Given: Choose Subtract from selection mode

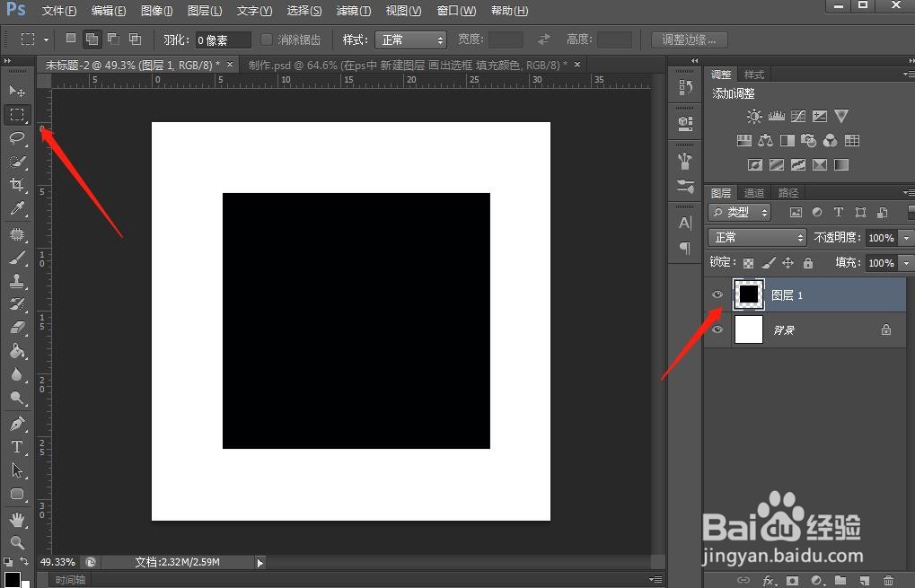Looking at the screenshot, I should [x=113, y=39].
